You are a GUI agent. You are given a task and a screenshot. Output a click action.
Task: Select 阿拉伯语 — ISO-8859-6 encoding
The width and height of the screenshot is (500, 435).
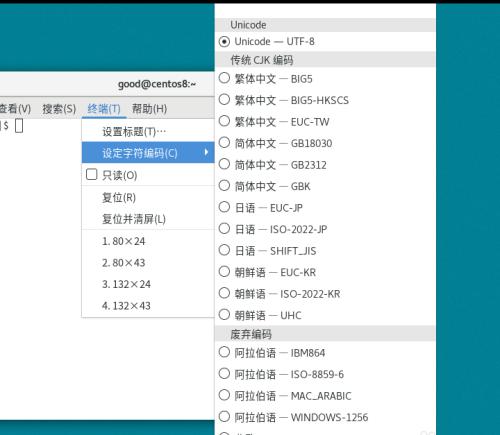[325, 374]
